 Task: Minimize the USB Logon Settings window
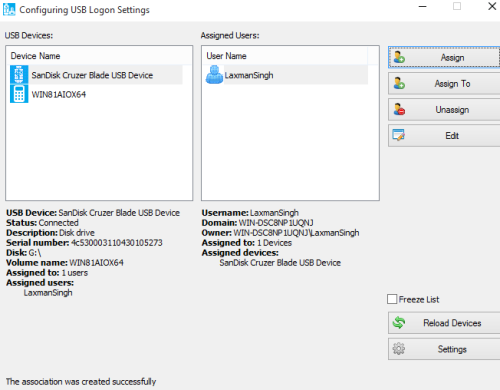[423, 6]
